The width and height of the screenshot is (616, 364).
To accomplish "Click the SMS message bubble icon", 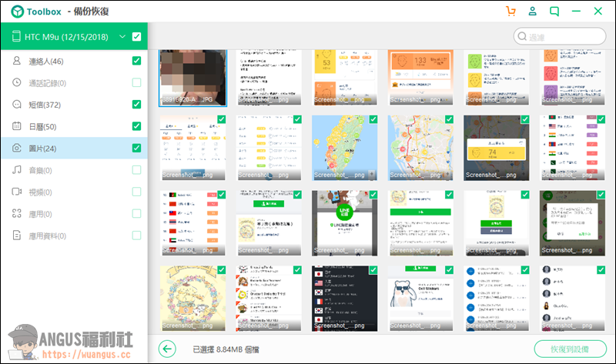I will point(16,105).
